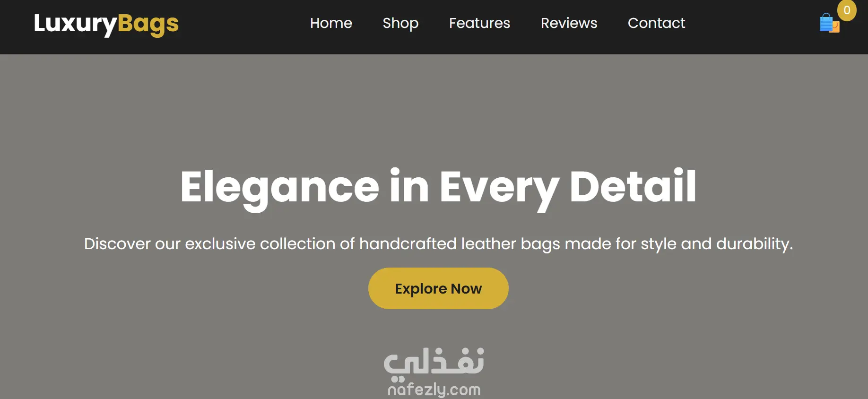Click the Explore Now button
This screenshot has height=399, width=868.
pos(438,288)
